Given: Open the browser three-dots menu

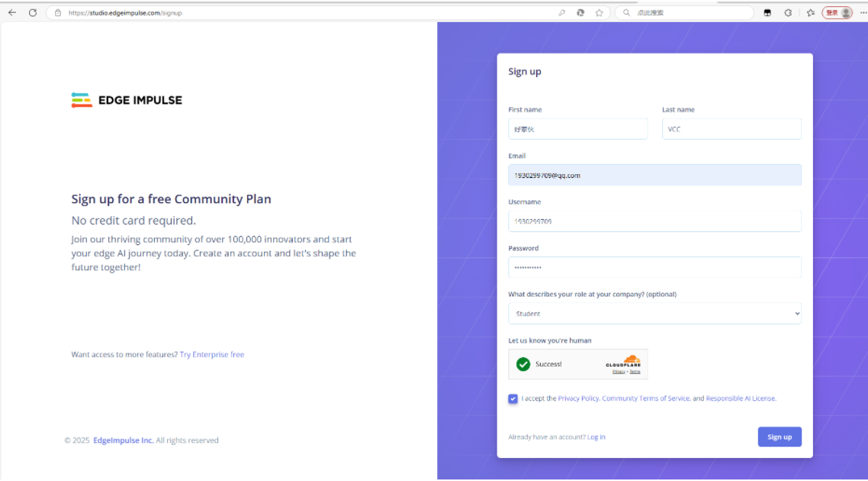Looking at the screenshot, I should pyautogui.click(x=863, y=12).
